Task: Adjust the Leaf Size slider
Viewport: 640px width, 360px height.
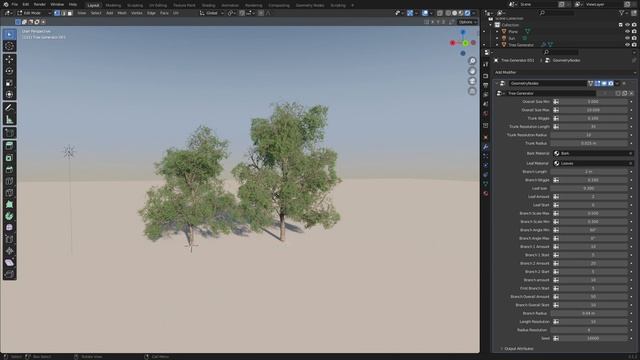Action: [x=589, y=189]
